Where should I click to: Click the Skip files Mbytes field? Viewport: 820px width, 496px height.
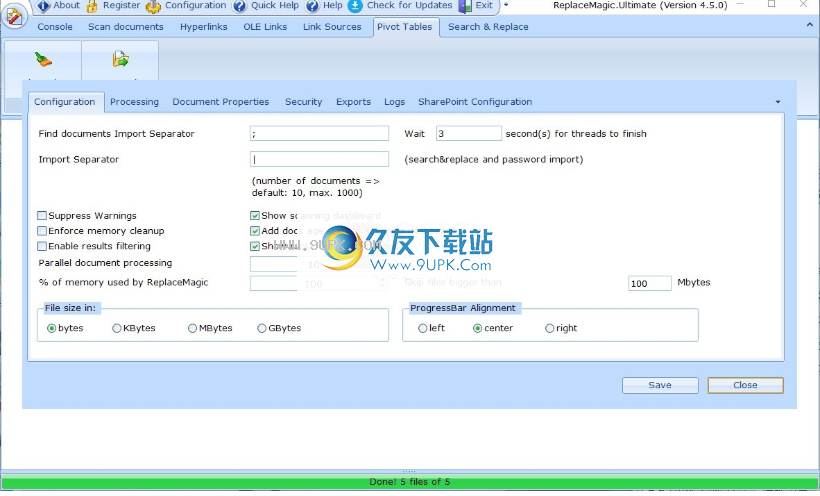click(x=650, y=284)
